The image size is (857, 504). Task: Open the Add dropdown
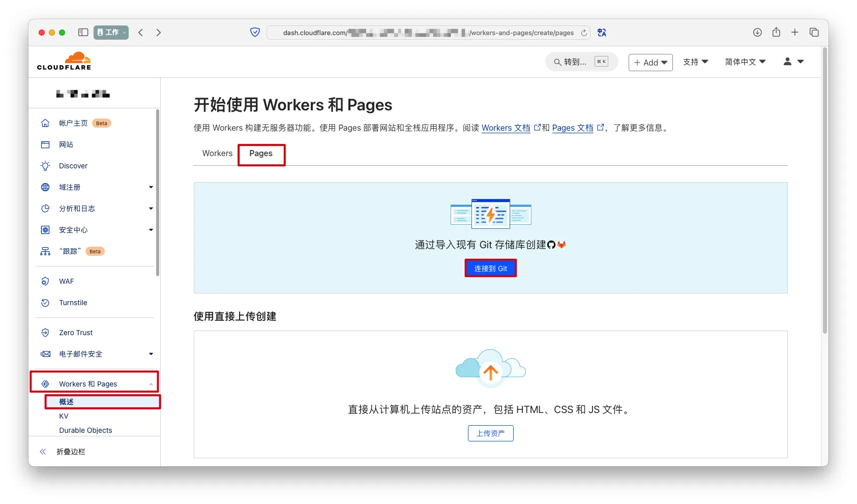pyautogui.click(x=651, y=63)
